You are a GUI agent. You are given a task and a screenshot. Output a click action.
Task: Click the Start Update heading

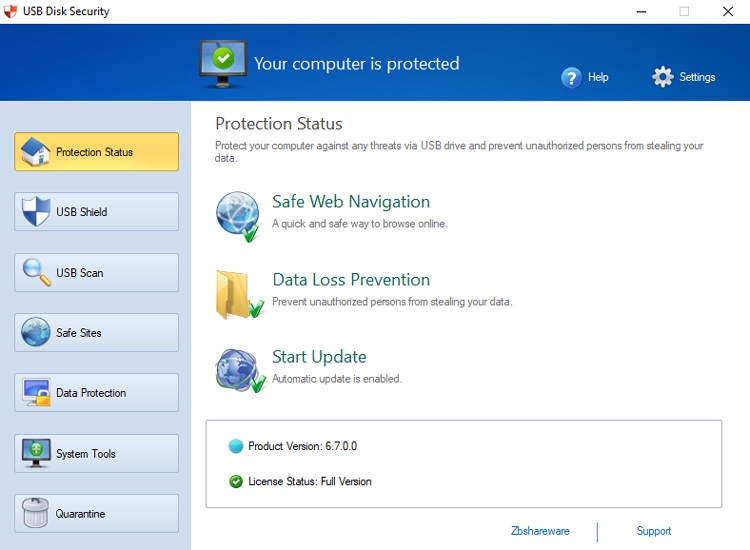[319, 357]
